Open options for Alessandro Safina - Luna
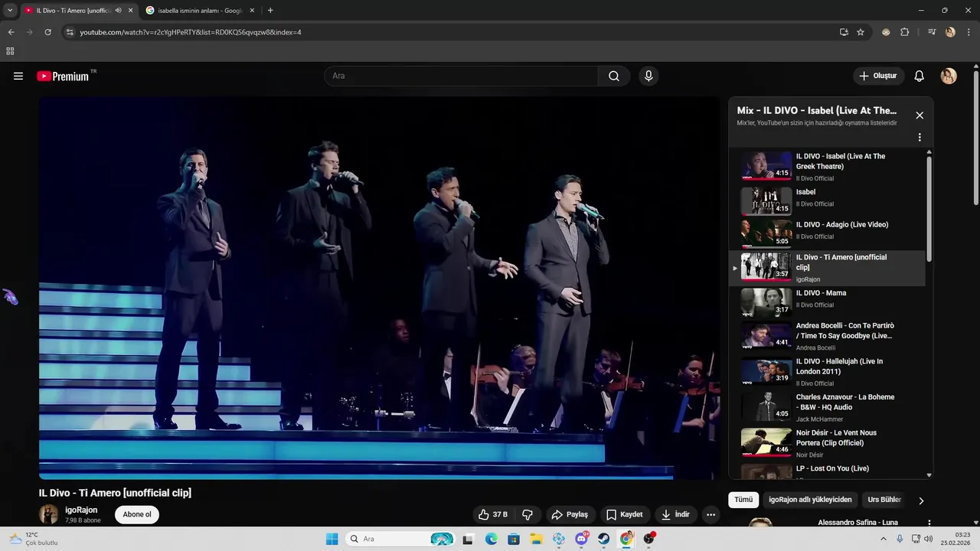 929,523
